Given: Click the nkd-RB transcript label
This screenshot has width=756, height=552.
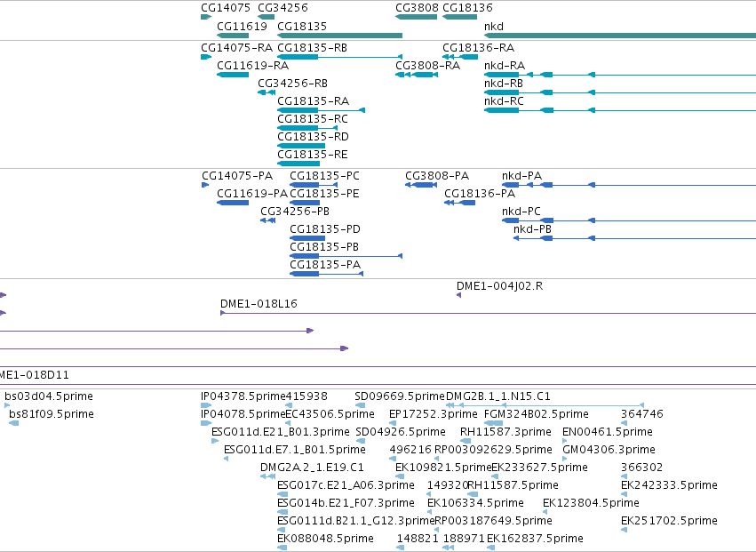Looking at the screenshot, I should click(504, 84).
